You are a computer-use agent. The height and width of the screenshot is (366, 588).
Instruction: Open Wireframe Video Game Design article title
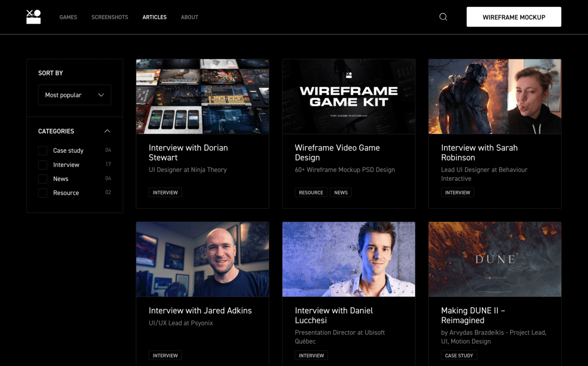point(337,153)
